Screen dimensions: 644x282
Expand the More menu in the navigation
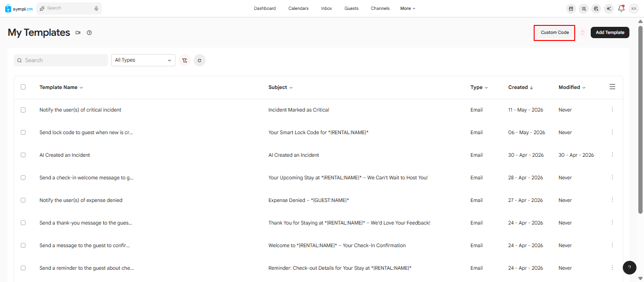tap(408, 8)
